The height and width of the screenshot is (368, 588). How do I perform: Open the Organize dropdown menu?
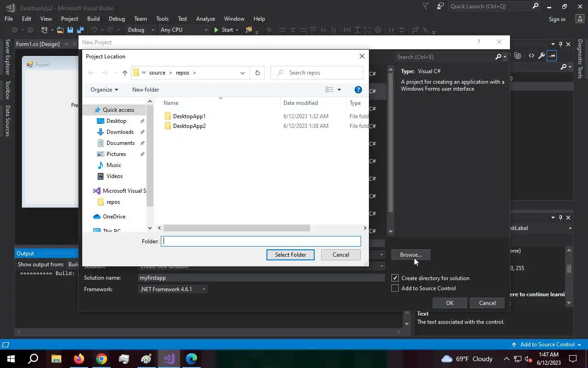pyautogui.click(x=104, y=90)
